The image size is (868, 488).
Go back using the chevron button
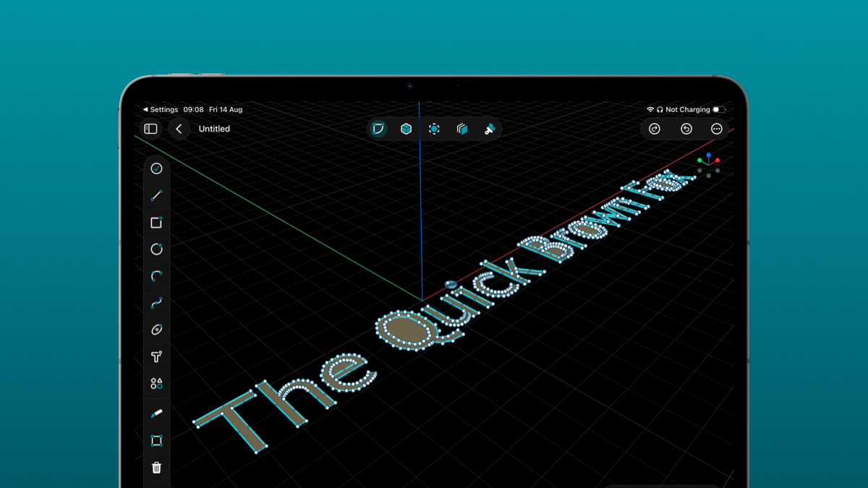pos(179,129)
